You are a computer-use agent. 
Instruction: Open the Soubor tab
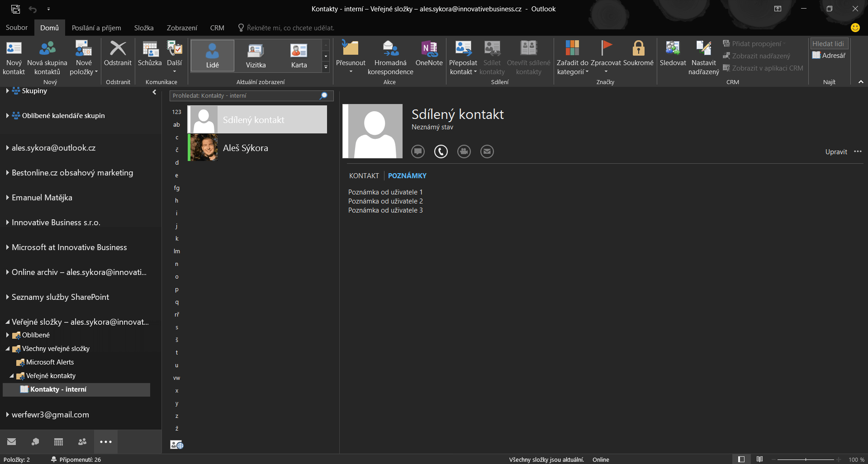17,28
